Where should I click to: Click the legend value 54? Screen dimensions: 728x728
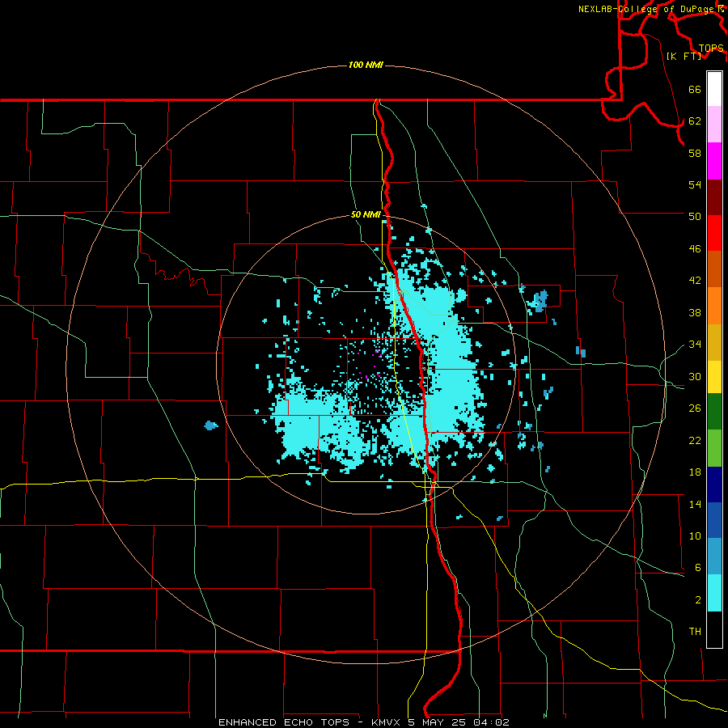695,184
